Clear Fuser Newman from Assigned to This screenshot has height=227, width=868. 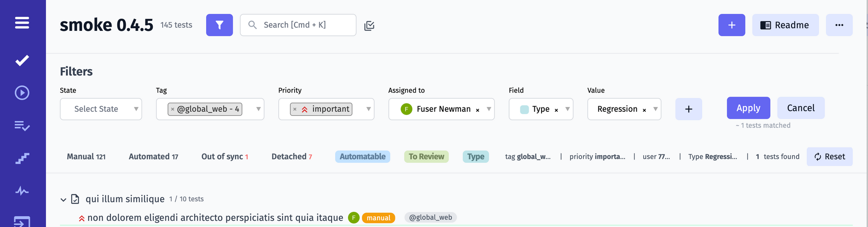pyautogui.click(x=477, y=110)
